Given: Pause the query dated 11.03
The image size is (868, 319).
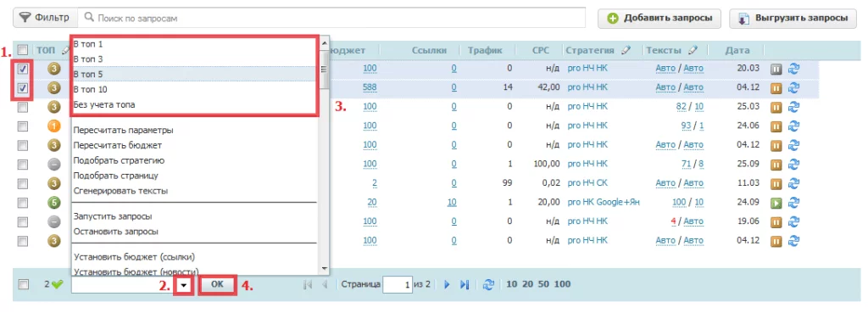Looking at the screenshot, I should (776, 183).
